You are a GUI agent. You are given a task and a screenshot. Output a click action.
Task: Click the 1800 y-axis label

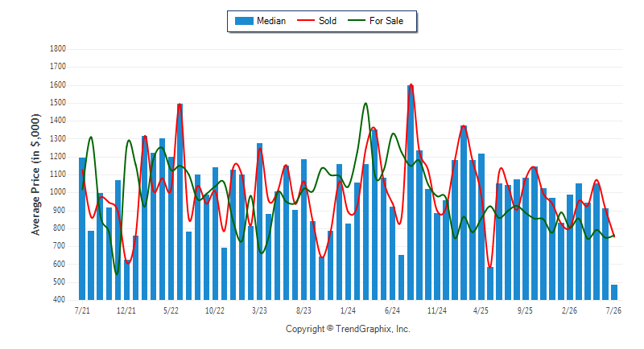click(58, 49)
